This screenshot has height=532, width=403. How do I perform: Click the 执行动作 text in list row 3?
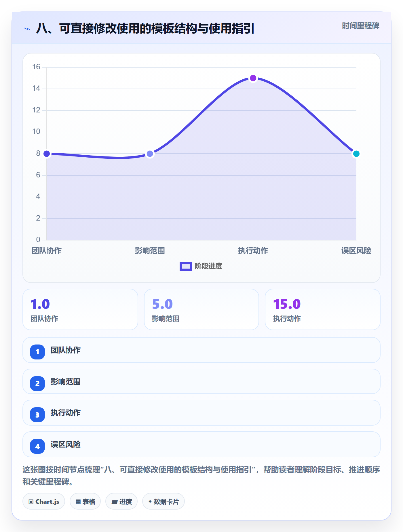tap(66, 413)
